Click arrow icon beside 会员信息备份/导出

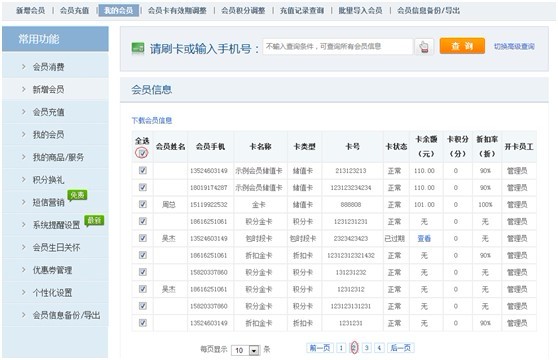coord(24,315)
